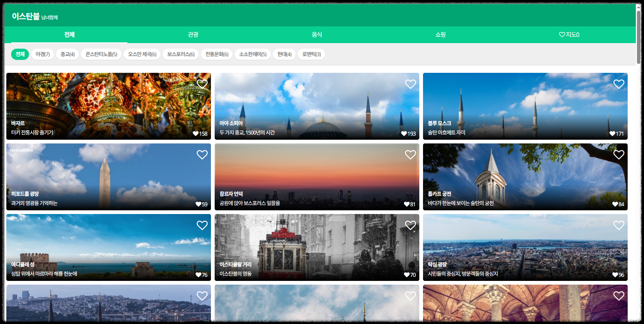Click like count 158 on 바자르
Screen dimensions: 644x324
pos(200,134)
